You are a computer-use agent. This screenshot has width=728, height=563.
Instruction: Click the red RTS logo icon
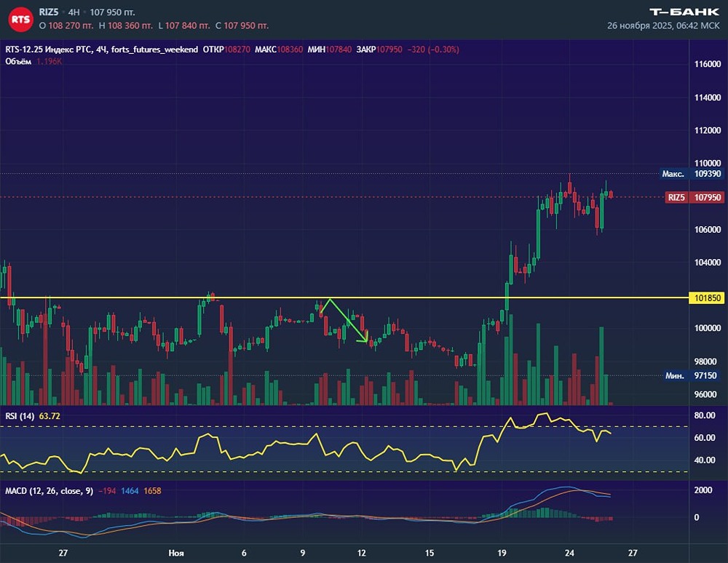tap(20, 19)
